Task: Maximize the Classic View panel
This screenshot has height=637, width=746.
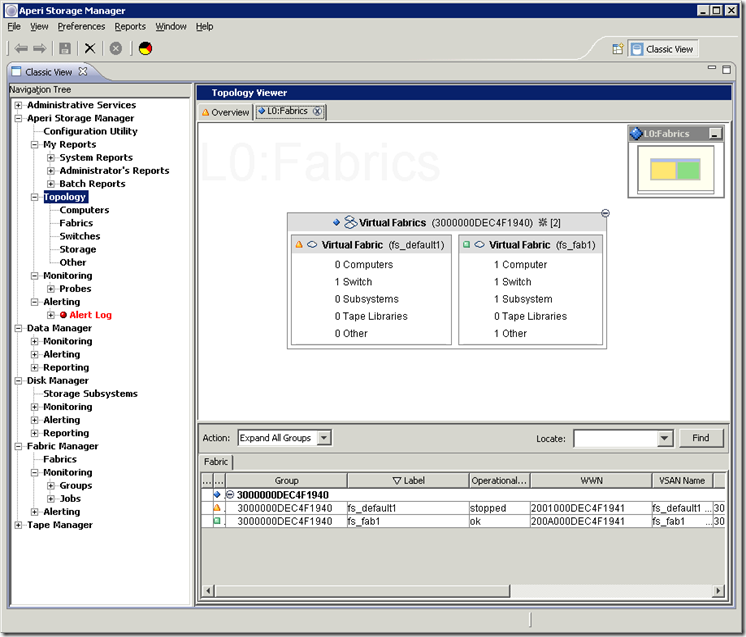Action: 726,70
